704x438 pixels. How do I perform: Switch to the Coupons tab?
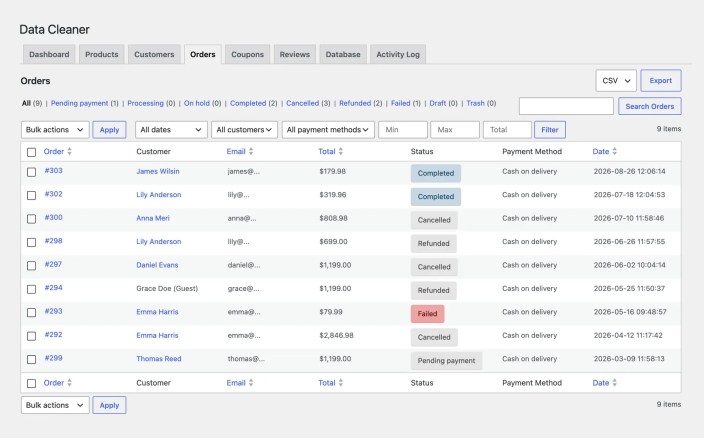click(x=247, y=54)
